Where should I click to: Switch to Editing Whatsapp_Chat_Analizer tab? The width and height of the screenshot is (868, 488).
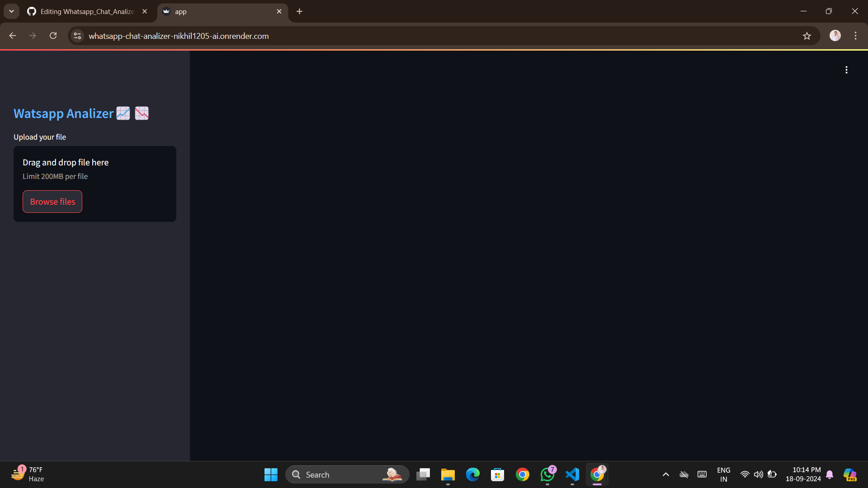coord(86,12)
